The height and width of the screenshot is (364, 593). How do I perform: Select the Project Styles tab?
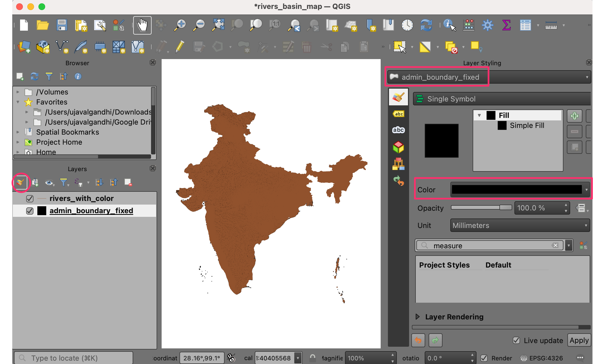(x=444, y=265)
